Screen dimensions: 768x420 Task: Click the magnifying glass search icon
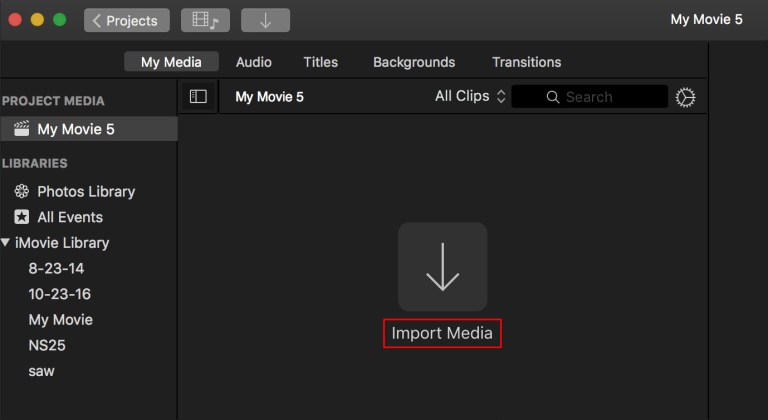553,97
